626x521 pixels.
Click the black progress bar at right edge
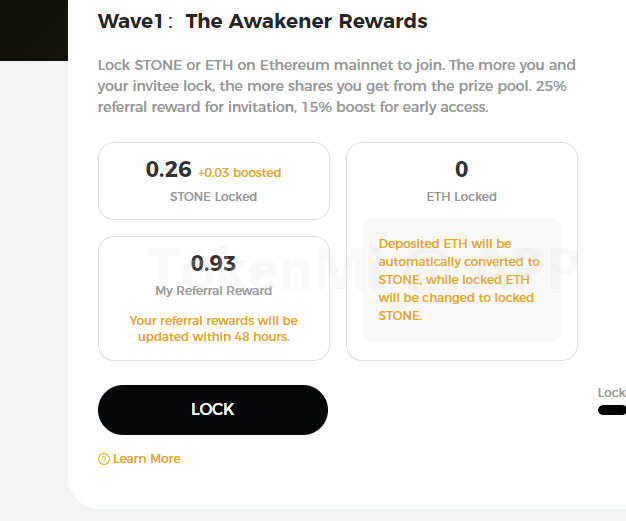click(x=612, y=410)
